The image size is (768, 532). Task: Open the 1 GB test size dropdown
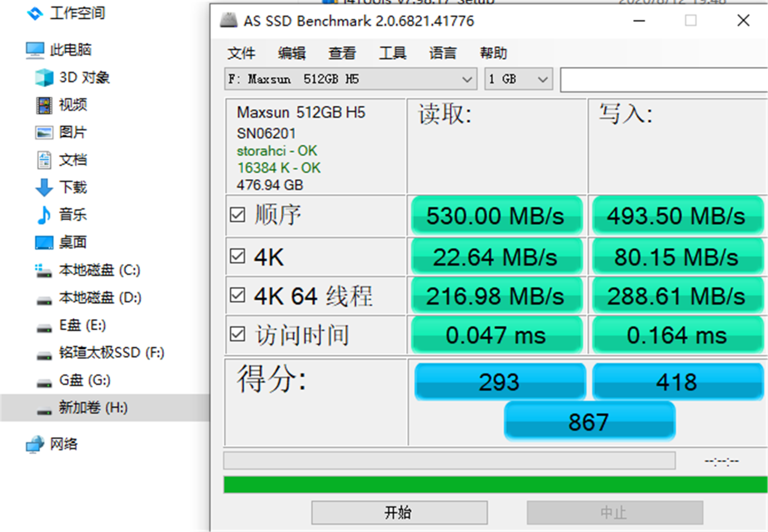[519, 79]
